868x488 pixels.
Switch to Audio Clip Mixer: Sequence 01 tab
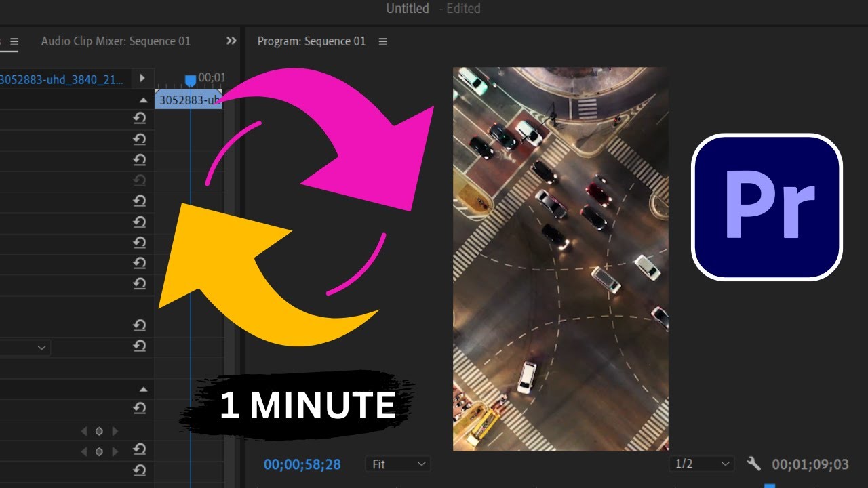click(x=116, y=41)
